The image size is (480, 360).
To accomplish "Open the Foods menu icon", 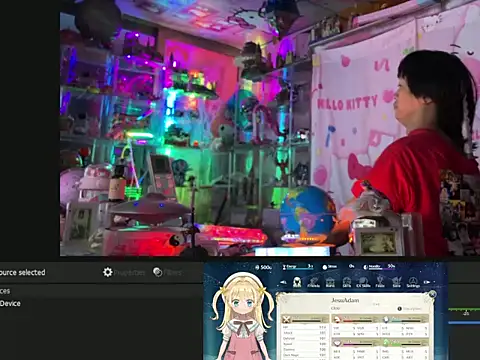I will point(380,282).
